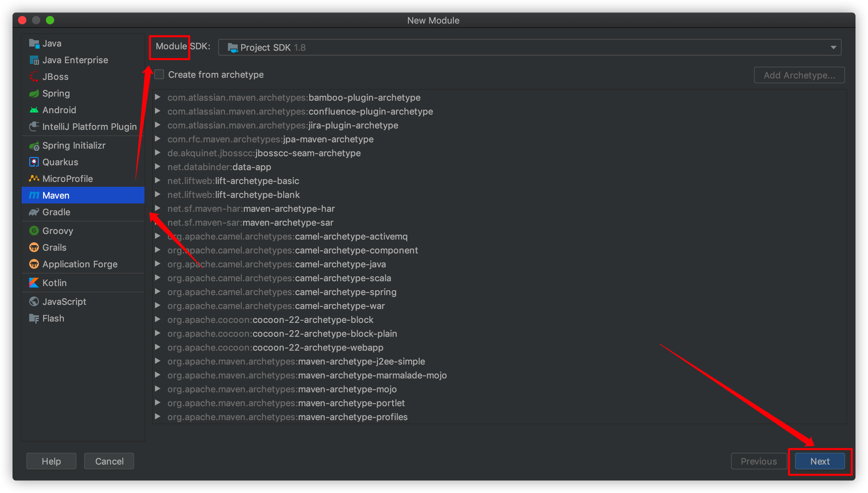The image size is (868, 493).
Task: Click the Android robot icon
Action: coord(34,110)
